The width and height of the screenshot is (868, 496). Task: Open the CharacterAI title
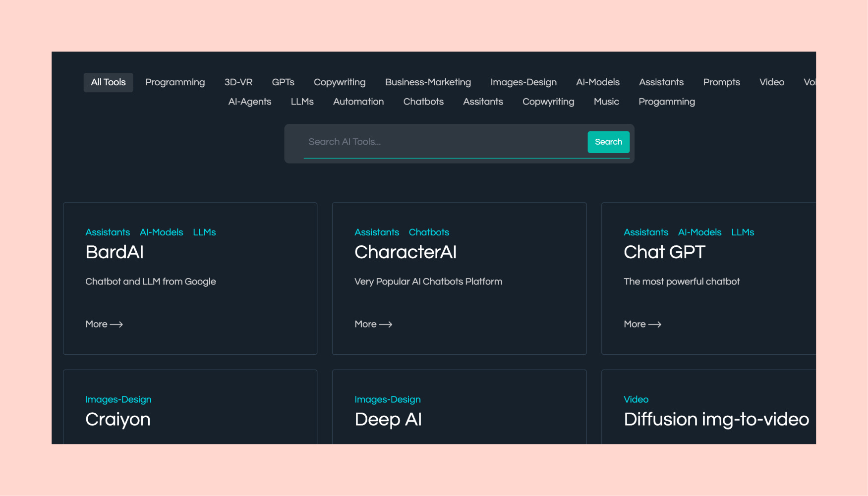click(405, 252)
